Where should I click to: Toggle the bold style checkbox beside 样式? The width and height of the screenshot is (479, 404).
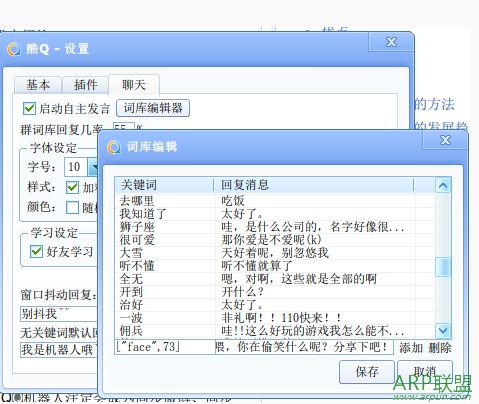(72, 187)
